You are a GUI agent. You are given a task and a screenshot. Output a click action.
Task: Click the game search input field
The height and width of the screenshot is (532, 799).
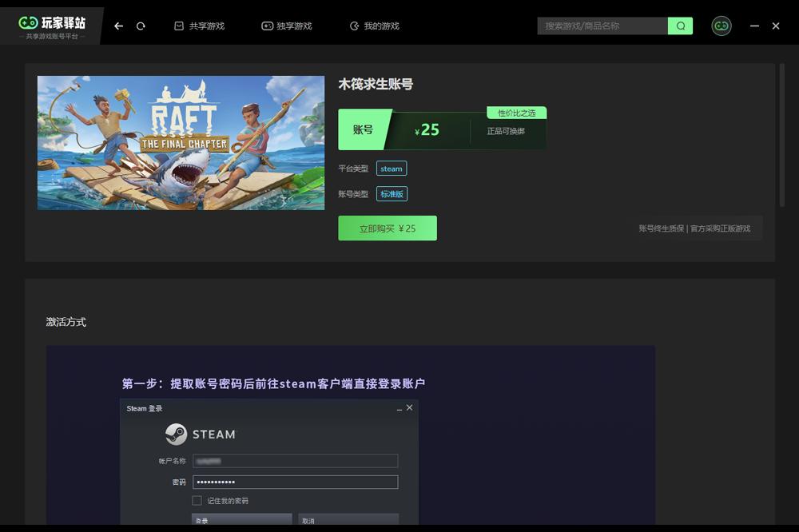pyautogui.click(x=603, y=26)
